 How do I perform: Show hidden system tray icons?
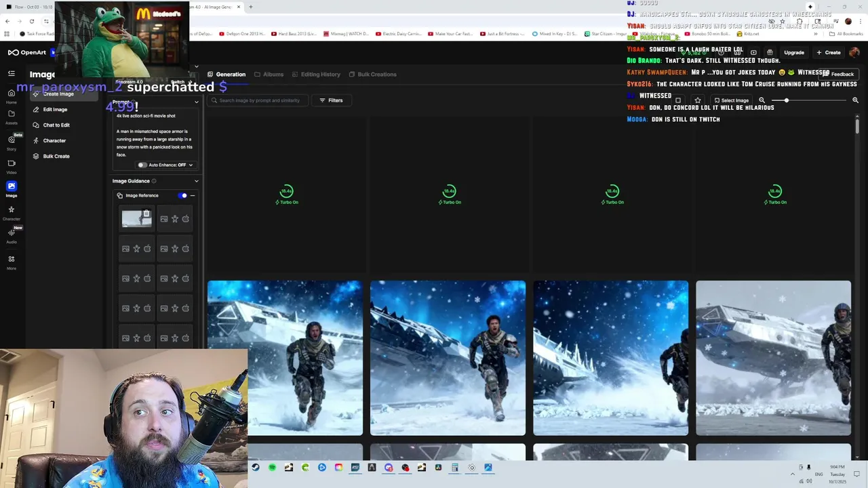pos(793,474)
